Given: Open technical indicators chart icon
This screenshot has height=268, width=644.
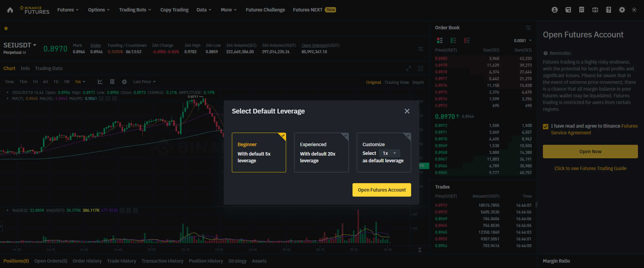Looking at the screenshot, I should [x=100, y=82].
